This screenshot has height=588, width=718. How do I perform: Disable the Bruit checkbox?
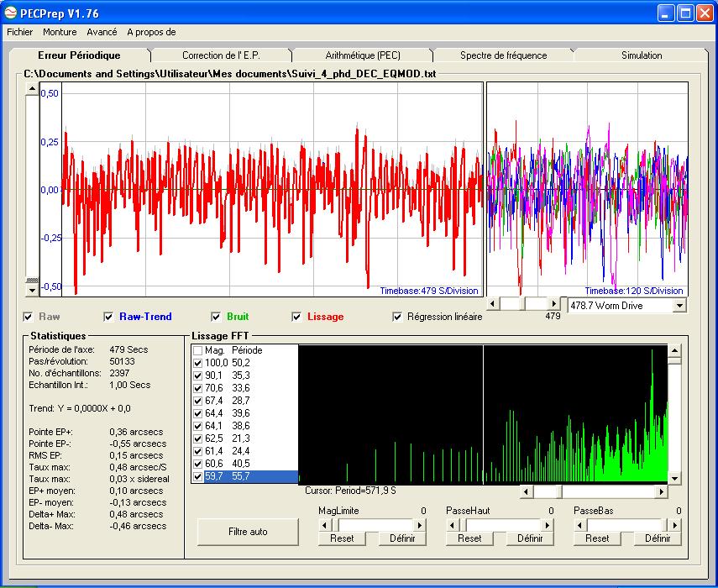pos(216,317)
